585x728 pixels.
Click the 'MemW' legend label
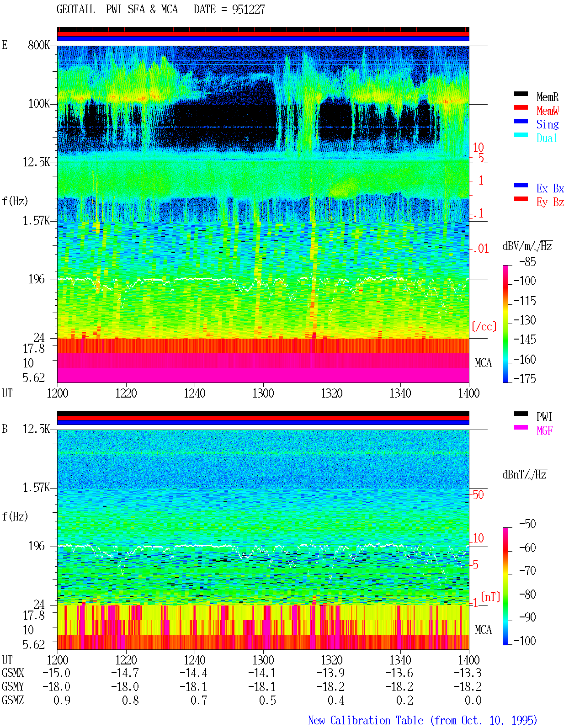point(548,111)
